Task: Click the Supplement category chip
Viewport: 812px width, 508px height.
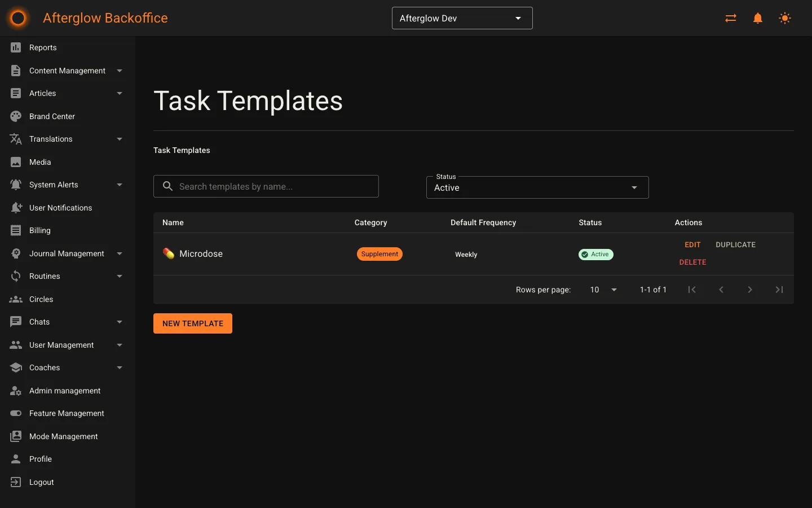Action: coord(379,254)
